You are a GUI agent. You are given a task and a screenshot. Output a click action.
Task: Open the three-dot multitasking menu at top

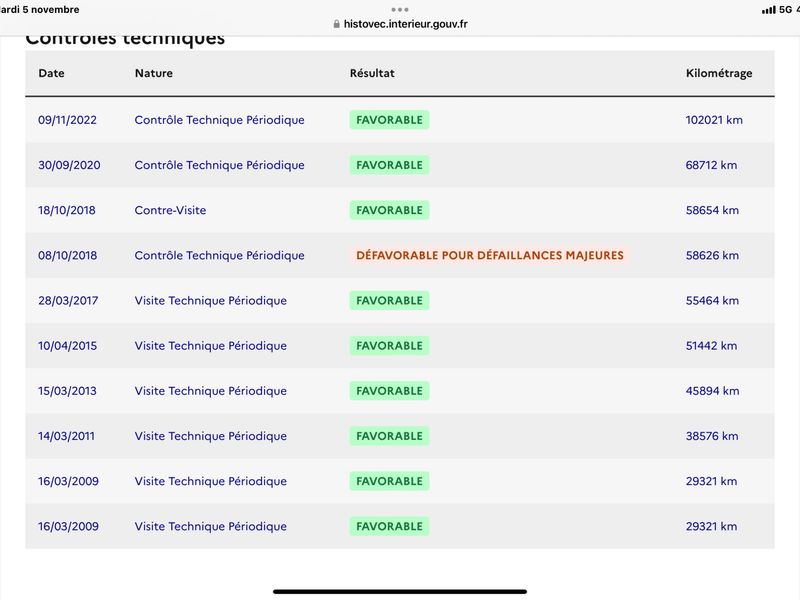[400, 10]
